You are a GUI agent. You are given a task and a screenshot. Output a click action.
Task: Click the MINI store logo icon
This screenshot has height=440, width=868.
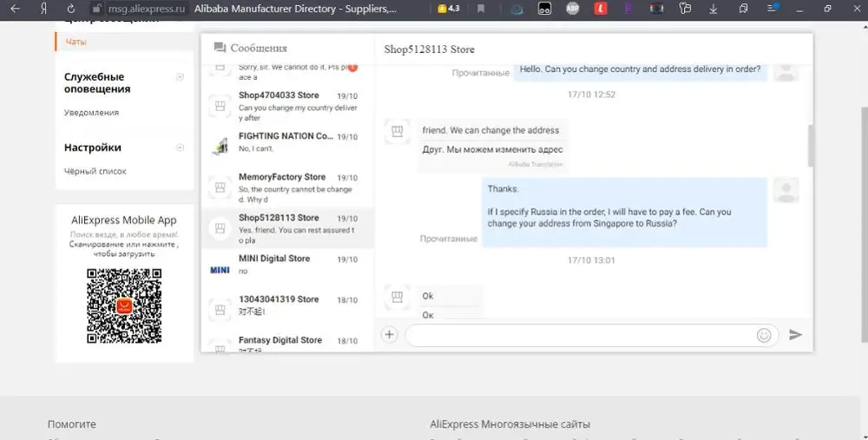[x=220, y=270]
